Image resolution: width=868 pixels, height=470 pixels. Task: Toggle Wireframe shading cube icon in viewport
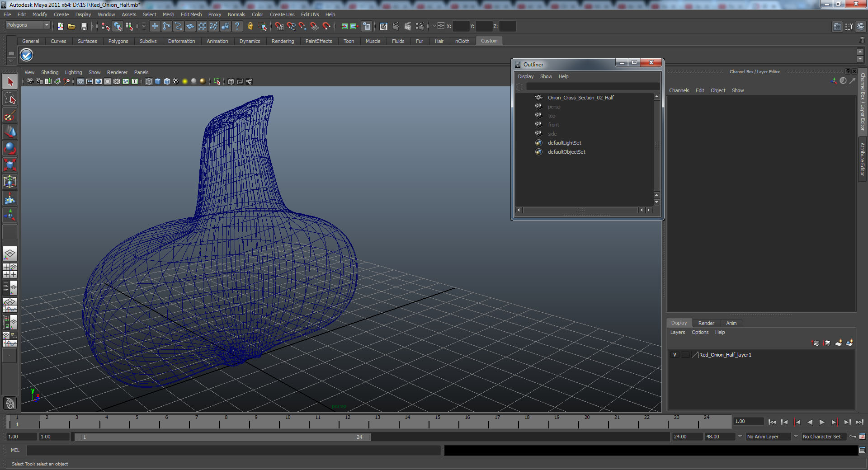pyautogui.click(x=149, y=81)
